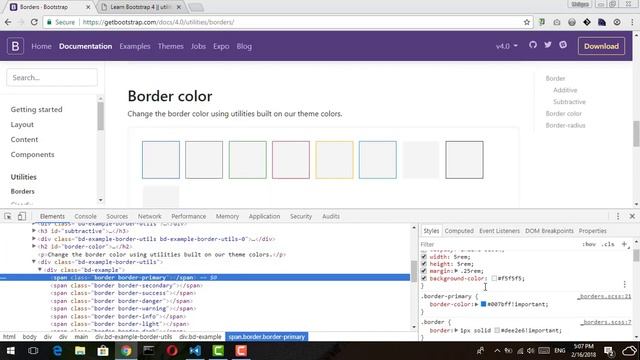Click the Styles Filter input
The width and height of the screenshot is (640, 360).
click(500, 244)
